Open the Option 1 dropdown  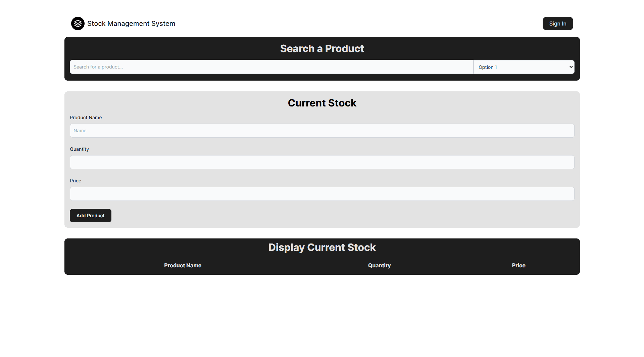point(524,67)
